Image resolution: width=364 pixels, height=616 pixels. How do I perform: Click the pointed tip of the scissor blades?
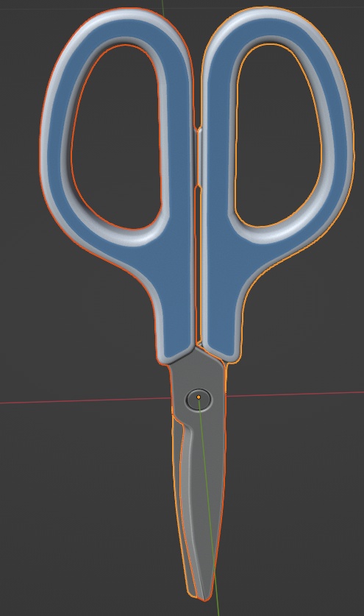tap(204, 598)
